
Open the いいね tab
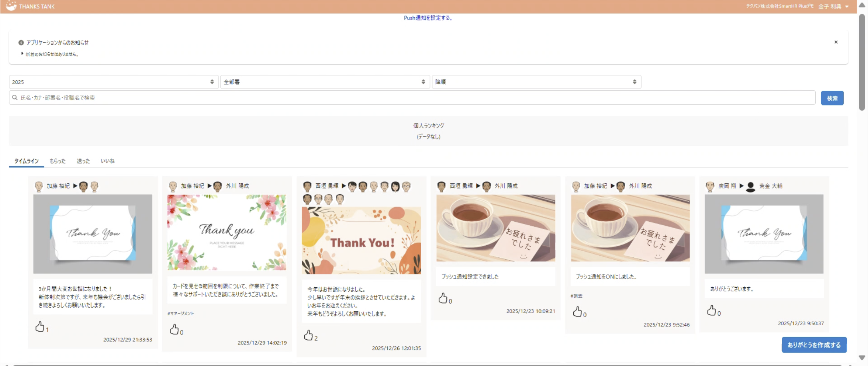coord(107,161)
